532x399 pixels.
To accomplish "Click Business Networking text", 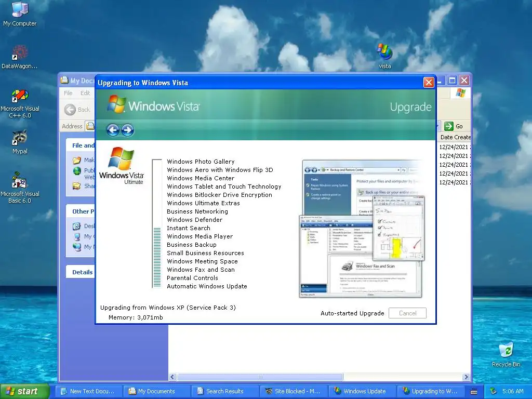I will [x=197, y=211].
